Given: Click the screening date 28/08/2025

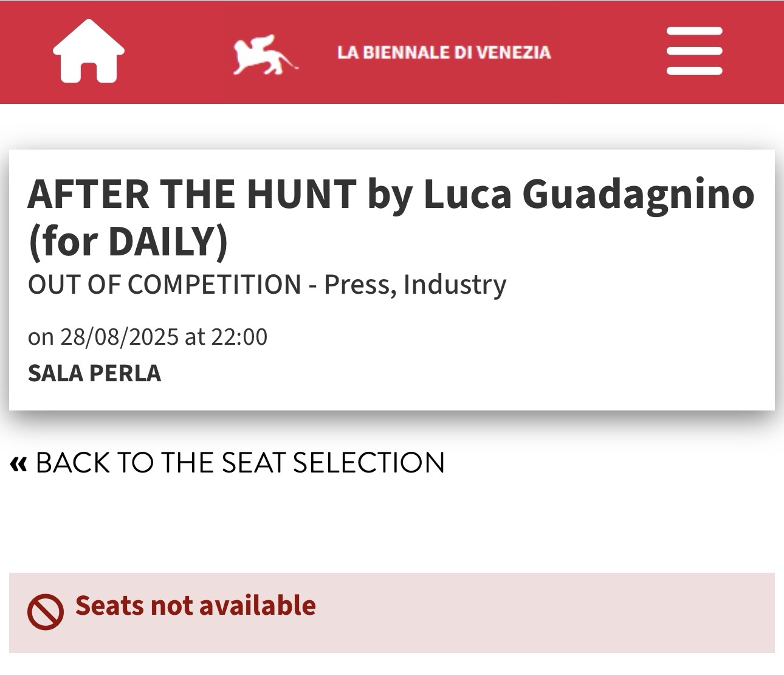Looking at the screenshot, I should 119,337.
